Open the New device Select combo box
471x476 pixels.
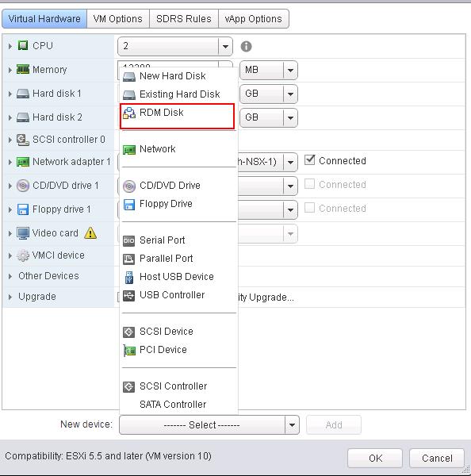coord(209,424)
